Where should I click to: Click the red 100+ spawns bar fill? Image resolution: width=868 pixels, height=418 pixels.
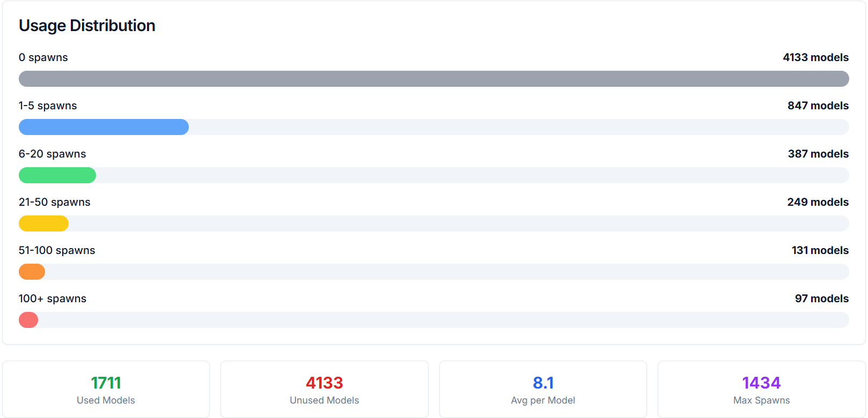point(28,320)
